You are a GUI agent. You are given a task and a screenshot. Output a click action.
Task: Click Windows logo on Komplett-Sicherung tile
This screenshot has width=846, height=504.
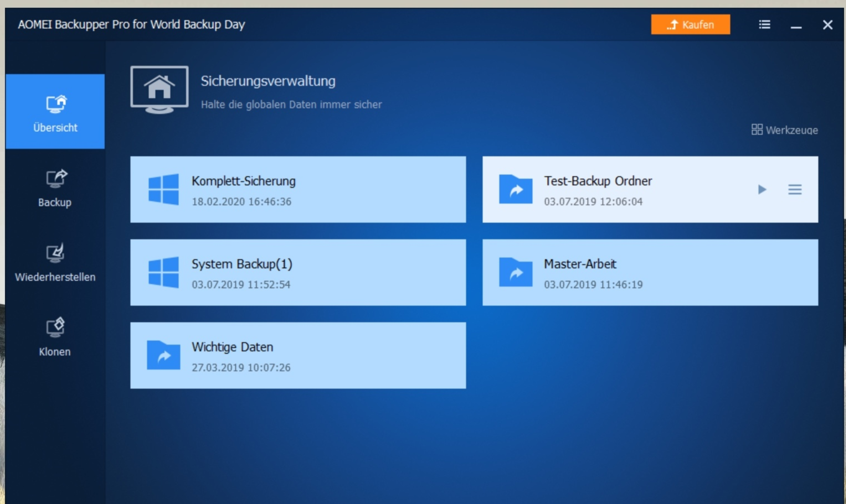click(x=163, y=189)
